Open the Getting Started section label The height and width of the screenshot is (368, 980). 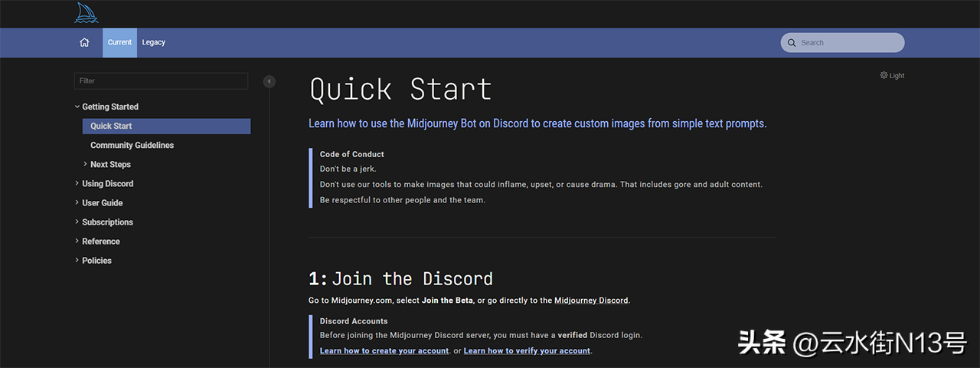110,107
